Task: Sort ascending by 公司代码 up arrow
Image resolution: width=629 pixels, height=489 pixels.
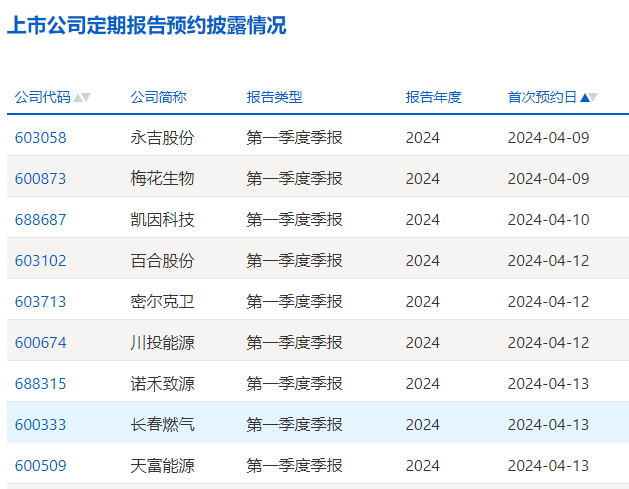Action: coord(78,98)
